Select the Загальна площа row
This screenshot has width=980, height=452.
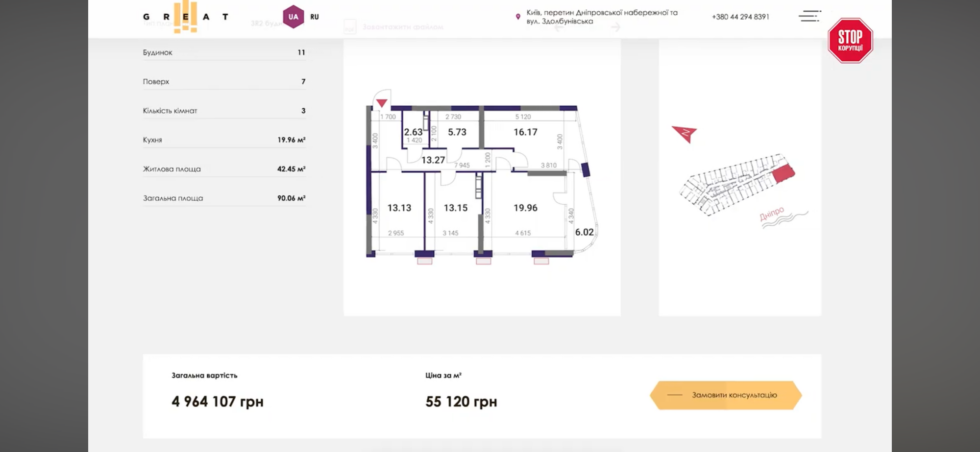[x=224, y=198]
